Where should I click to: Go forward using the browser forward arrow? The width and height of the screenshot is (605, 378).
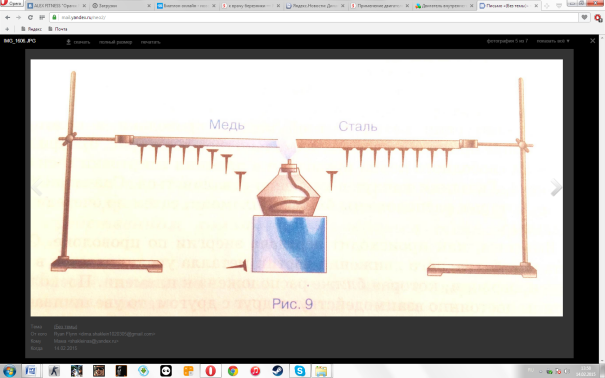(19, 17)
